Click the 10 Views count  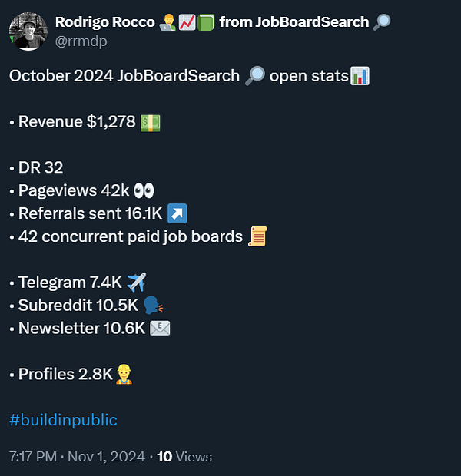pos(184,457)
